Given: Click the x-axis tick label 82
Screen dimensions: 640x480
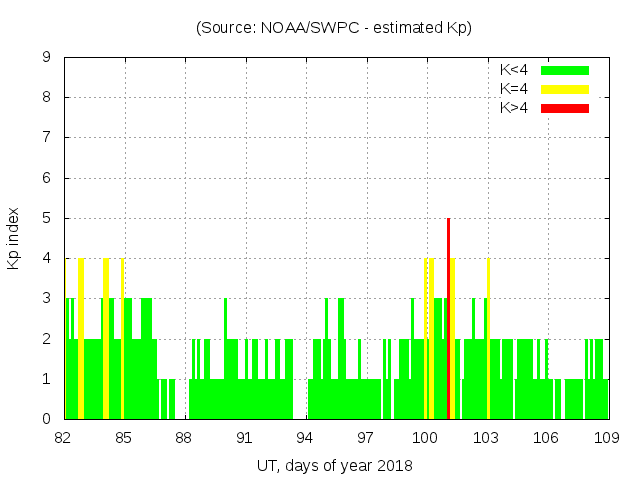Looking at the screenshot, I should pyautogui.click(x=63, y=438).
